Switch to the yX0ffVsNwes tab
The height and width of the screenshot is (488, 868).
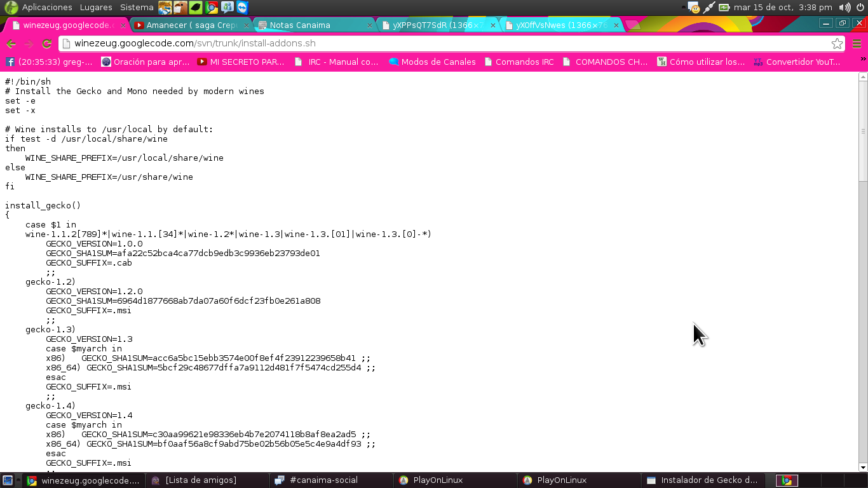point(561,25)
